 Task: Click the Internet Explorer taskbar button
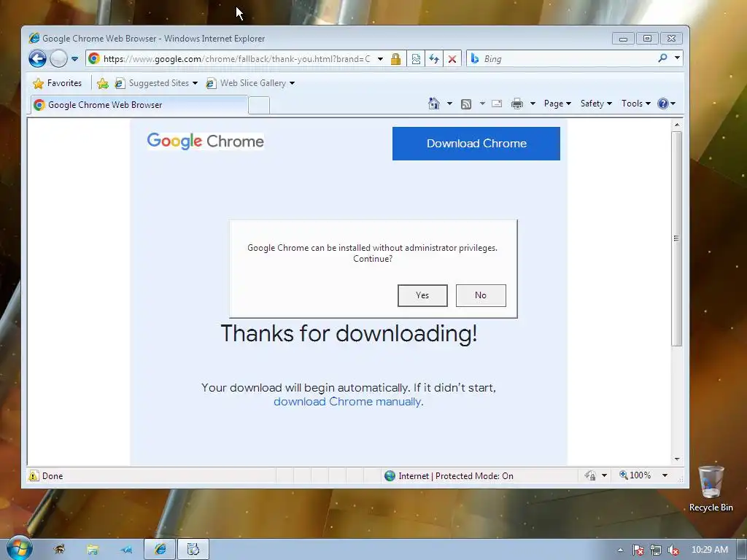tap(160, 550)
